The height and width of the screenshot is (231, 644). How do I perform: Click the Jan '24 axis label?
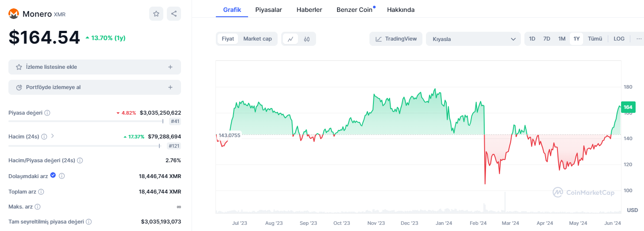(x=444, y=224)
